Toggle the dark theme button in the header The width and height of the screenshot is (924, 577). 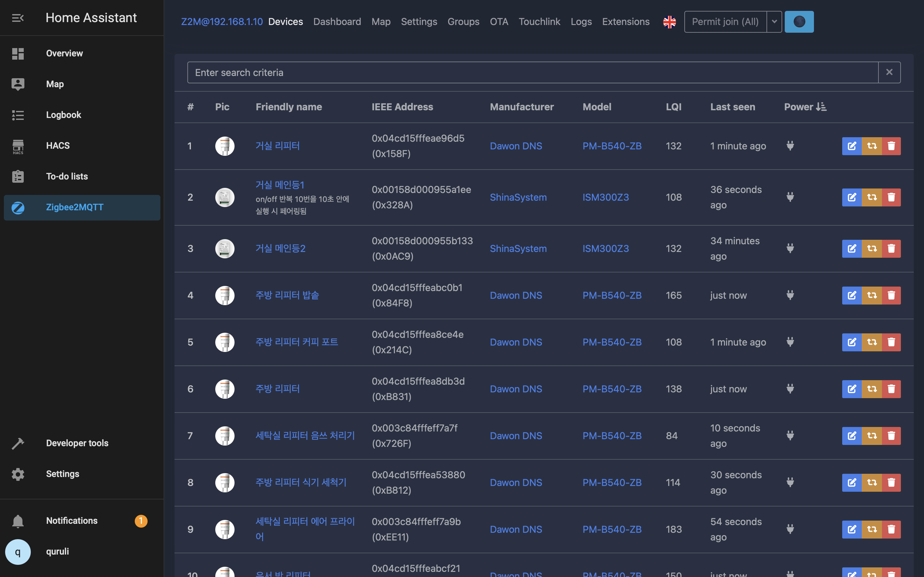click(799, 22)
